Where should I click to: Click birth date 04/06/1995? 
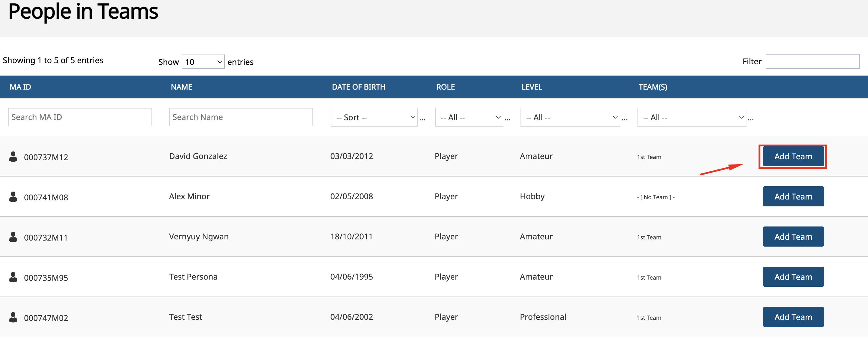click(x=352, y=277)
